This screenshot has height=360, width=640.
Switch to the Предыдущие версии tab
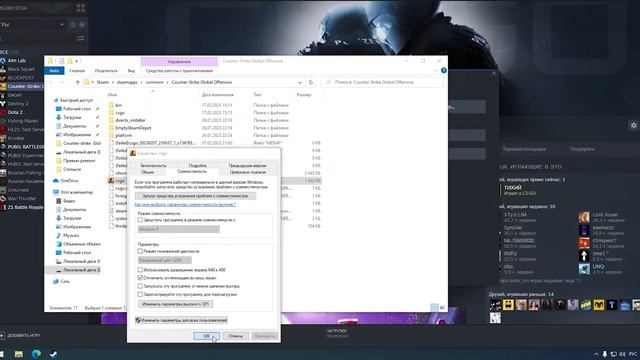pos(247,166)
